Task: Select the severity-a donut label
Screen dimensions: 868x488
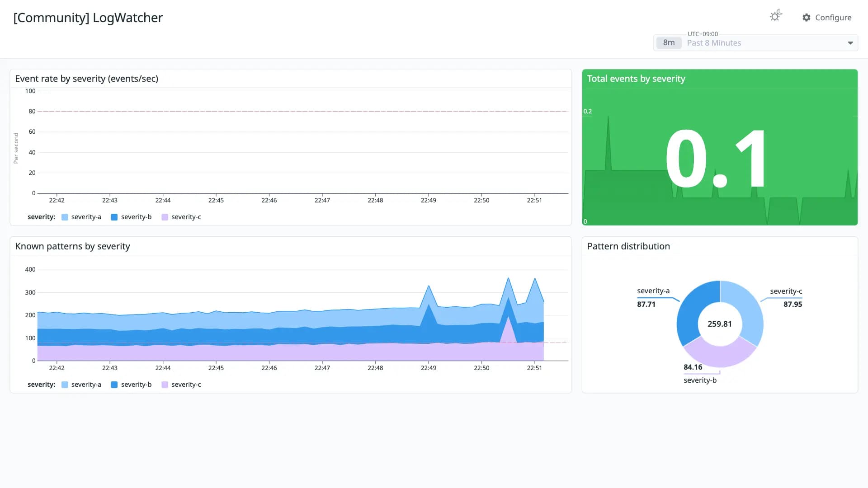Action: click(653, 291)
